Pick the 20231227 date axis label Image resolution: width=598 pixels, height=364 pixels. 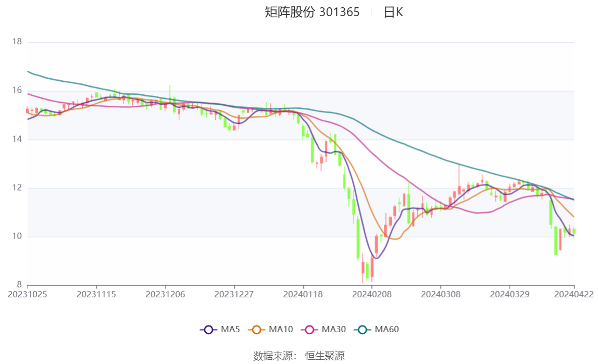click(x=234, y=294)
